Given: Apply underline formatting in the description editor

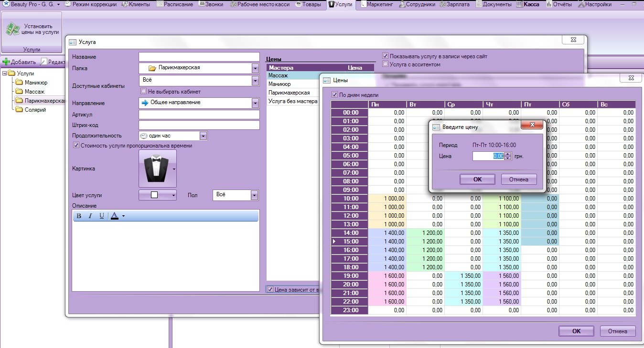Looking at the screenshot, I should pos(102,216).
